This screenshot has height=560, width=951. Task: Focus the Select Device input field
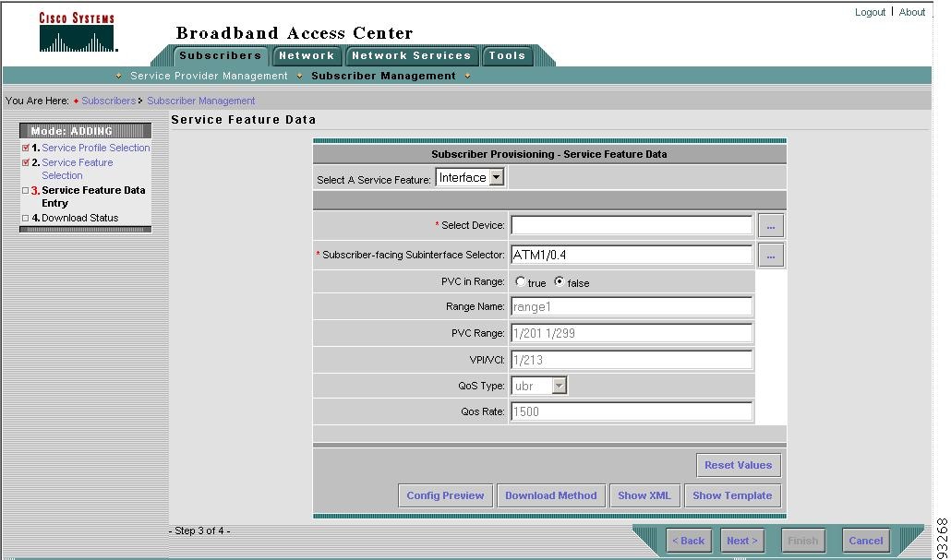click(x=632, y=225)
